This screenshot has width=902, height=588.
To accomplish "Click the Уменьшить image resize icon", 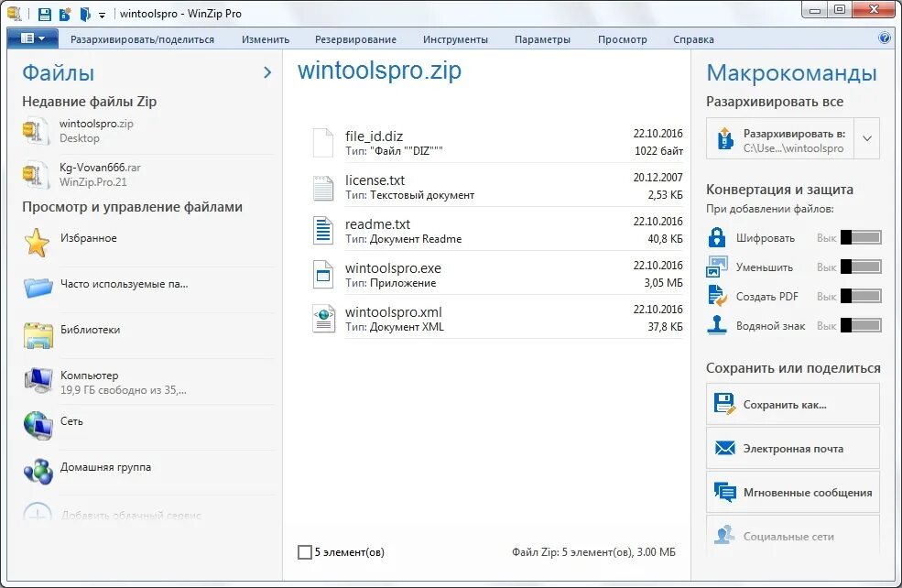I will pyautogui.click(x=717, y=267).
